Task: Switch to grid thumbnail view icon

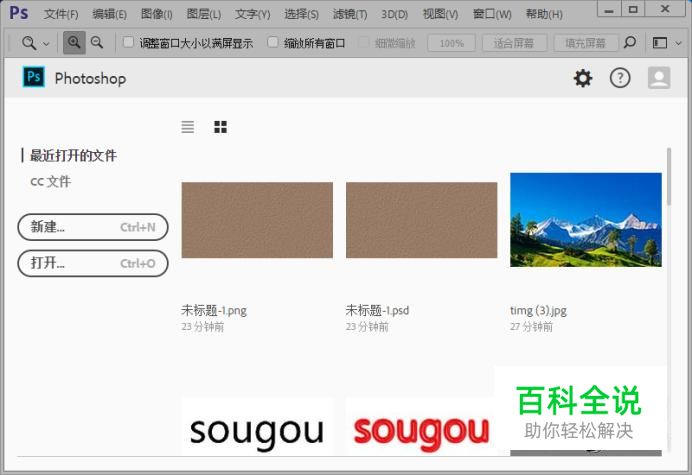Action: click(220, 127)
